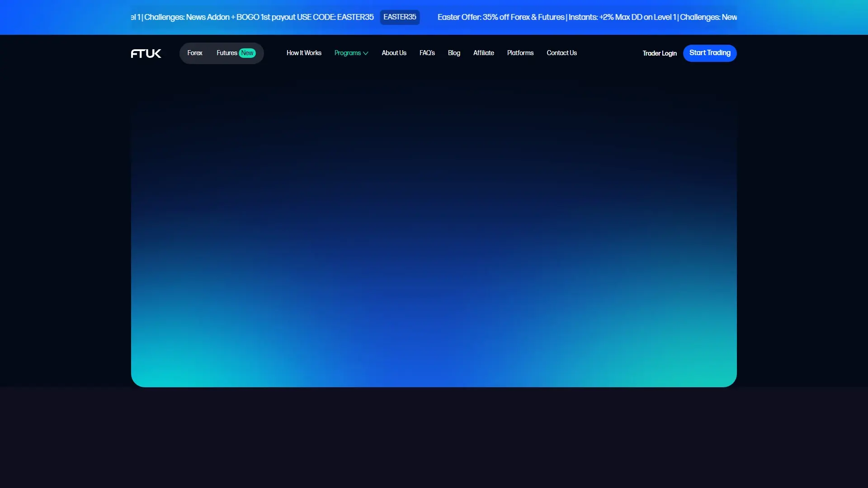The height and width of the screenshot is (488, 868).
Task: Open the Contact Us page
Action: [x=561, y=53]
